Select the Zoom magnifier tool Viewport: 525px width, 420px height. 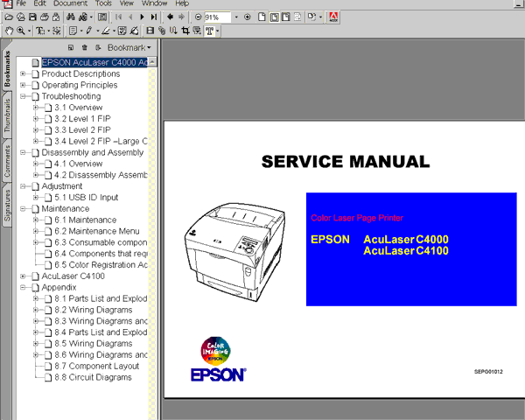click(21, 31)
